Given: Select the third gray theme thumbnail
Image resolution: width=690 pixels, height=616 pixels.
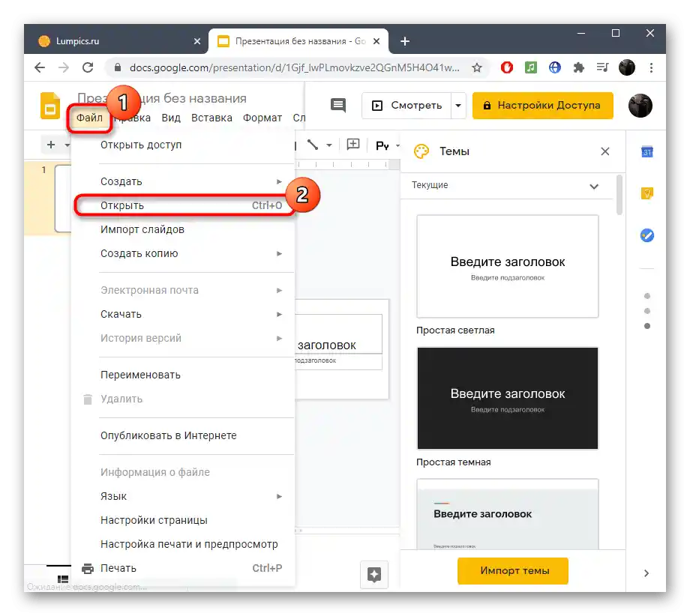Looking at the screenshot, I should tap(508, 514).
